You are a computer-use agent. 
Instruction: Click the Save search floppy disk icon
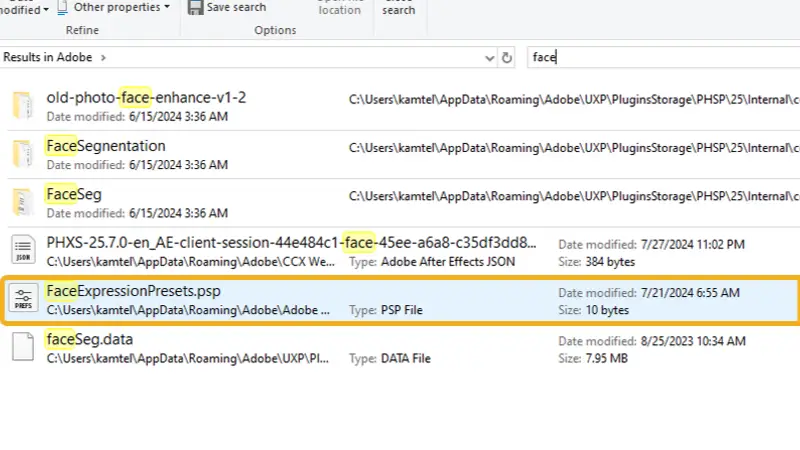[195, 7]
